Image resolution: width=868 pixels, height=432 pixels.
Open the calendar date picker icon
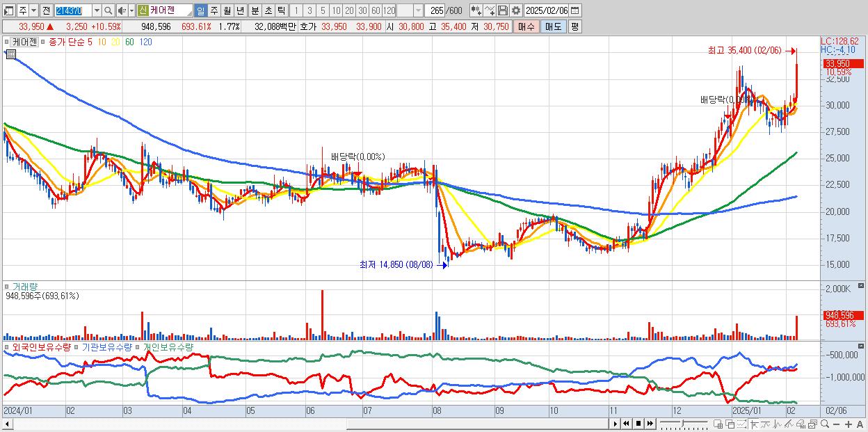tap(576, 10)
